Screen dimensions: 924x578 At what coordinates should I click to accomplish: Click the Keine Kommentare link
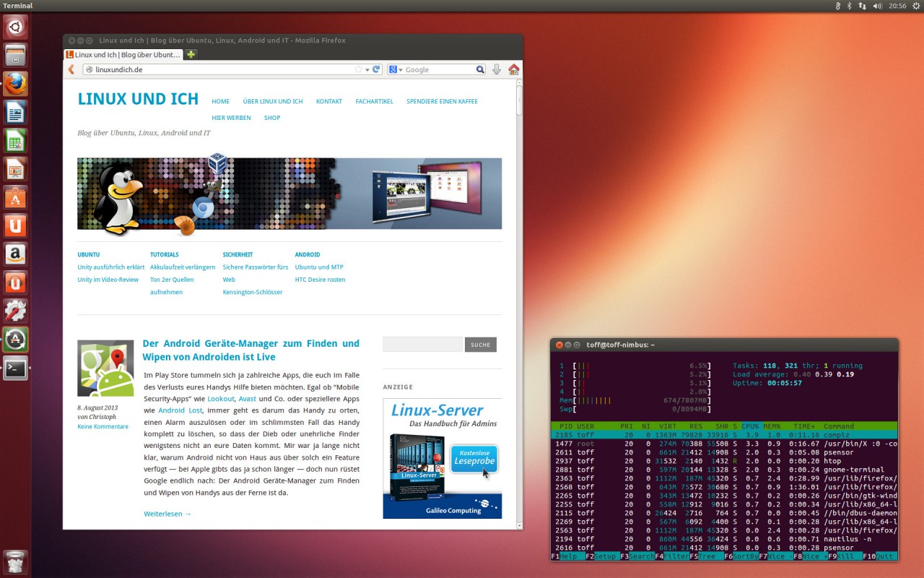(x=103, y=427)
